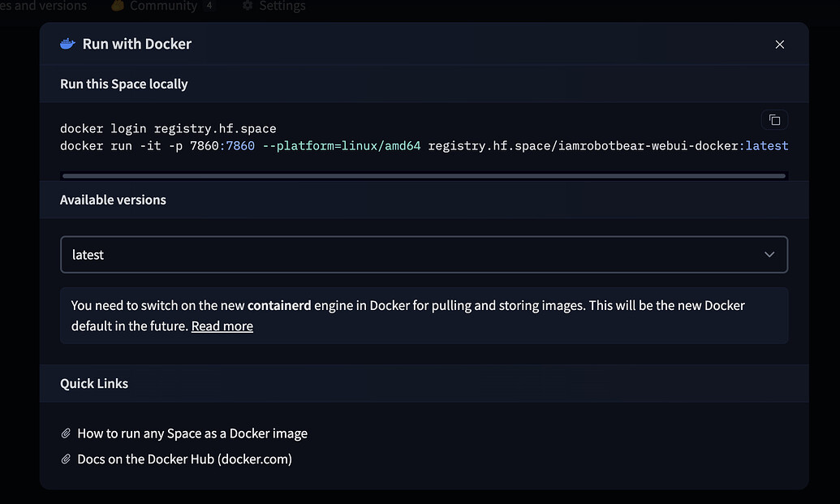Switch to the Community tab
This screenshot has height=504, width=840.
click(x=162, y=6)
